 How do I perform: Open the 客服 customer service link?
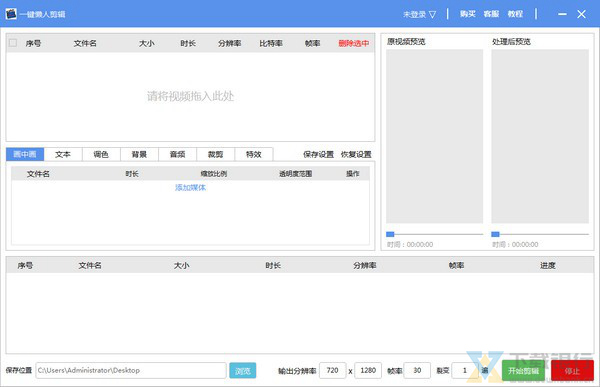tap(491, 14)
